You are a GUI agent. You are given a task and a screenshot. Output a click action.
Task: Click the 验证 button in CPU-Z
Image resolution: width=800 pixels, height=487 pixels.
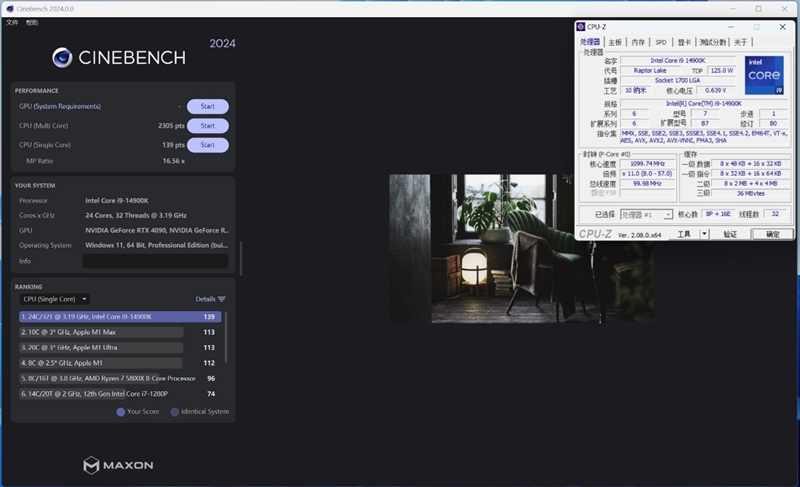730,234
